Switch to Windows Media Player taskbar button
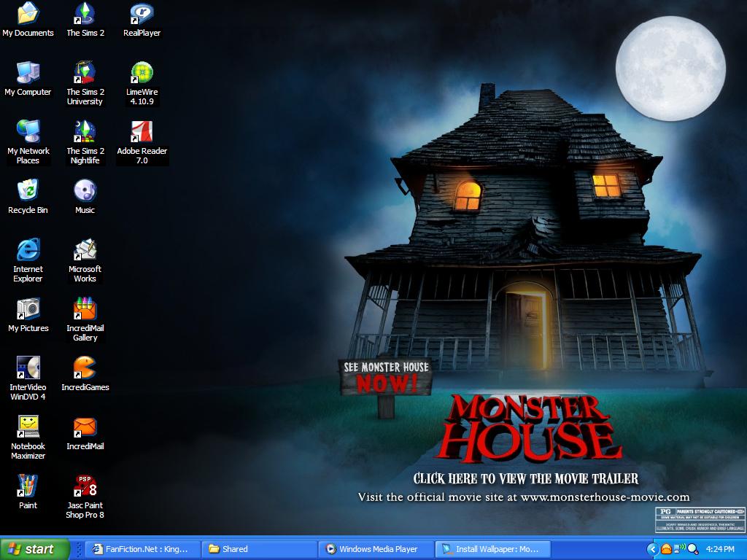Image resolution: width=747 pixels, height=560 pixels. [376, 549]
